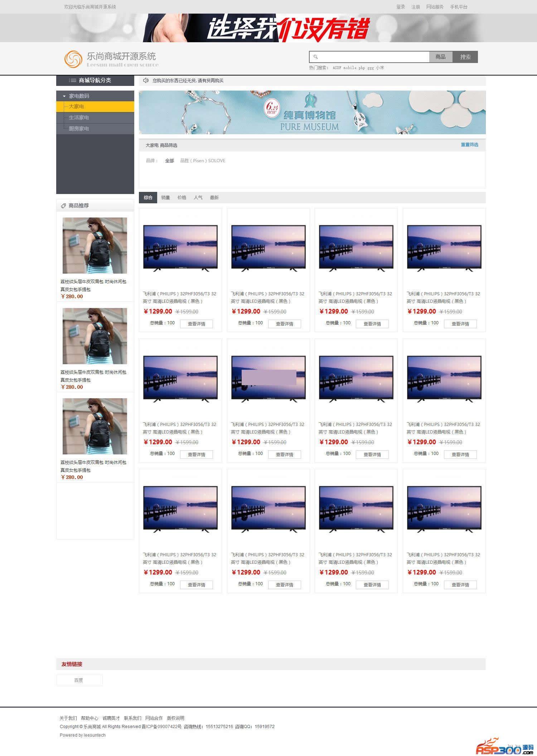
Task: Open 版权说明 footer link
Action: 175,718
